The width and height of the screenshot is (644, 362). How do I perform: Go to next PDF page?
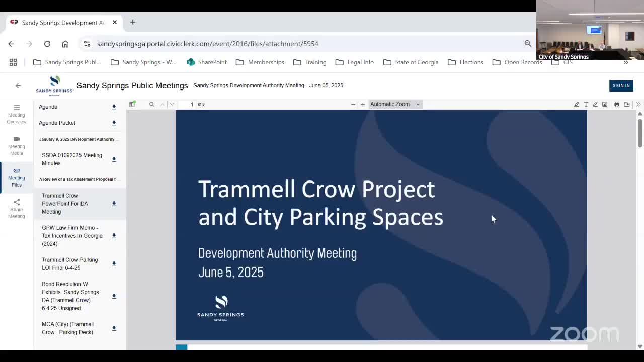(x=172, y=104)
